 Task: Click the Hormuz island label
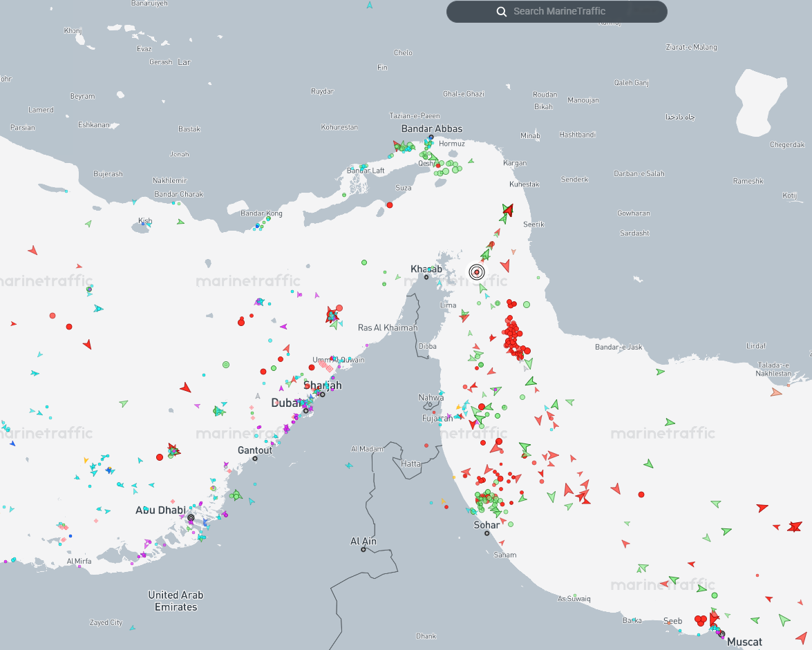point(451,144)
